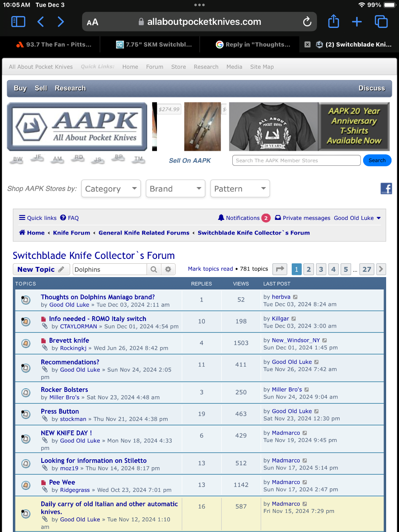
Task: Click topic status icon for Rocker Bolsters
Action: click(x=25, y=393)
